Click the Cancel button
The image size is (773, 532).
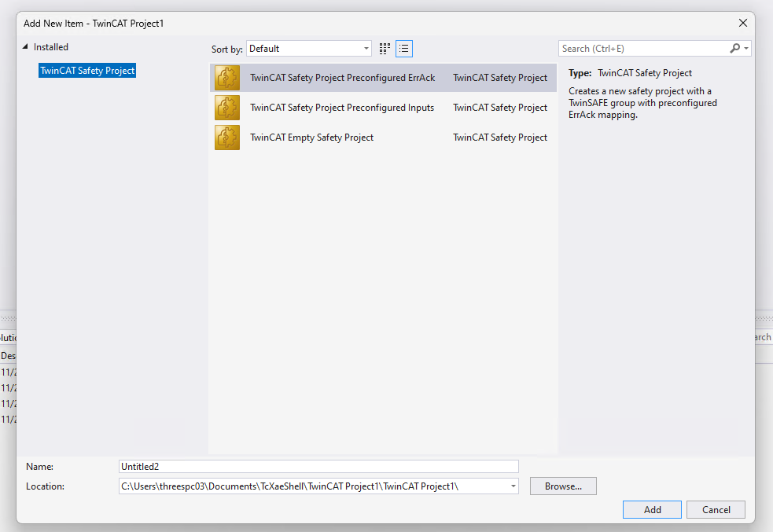click(x=716, y=510)
